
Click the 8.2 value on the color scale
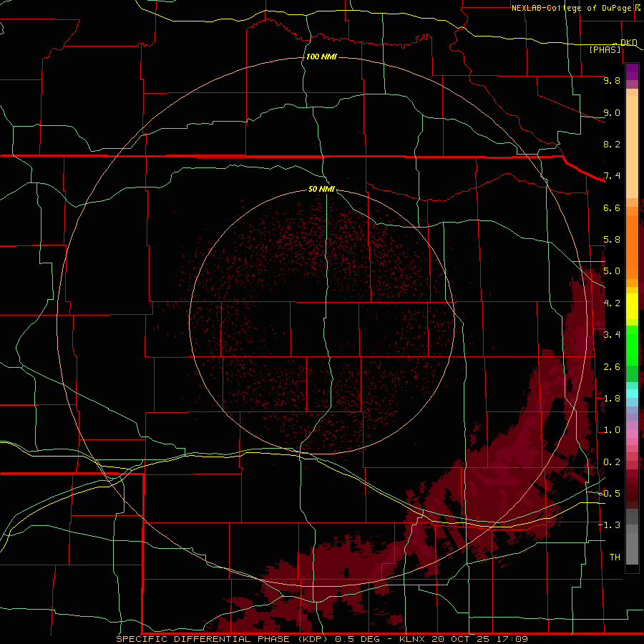(612, 144)
